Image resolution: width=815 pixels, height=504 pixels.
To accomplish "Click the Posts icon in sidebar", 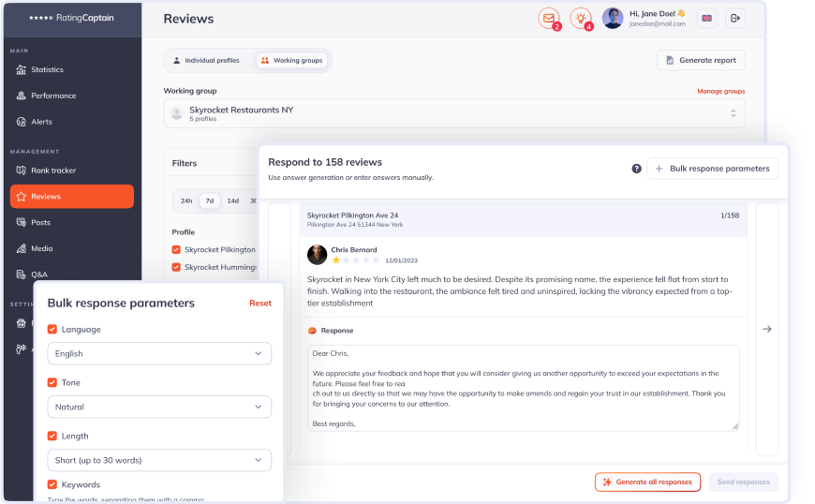I will (x=22, y=222).
